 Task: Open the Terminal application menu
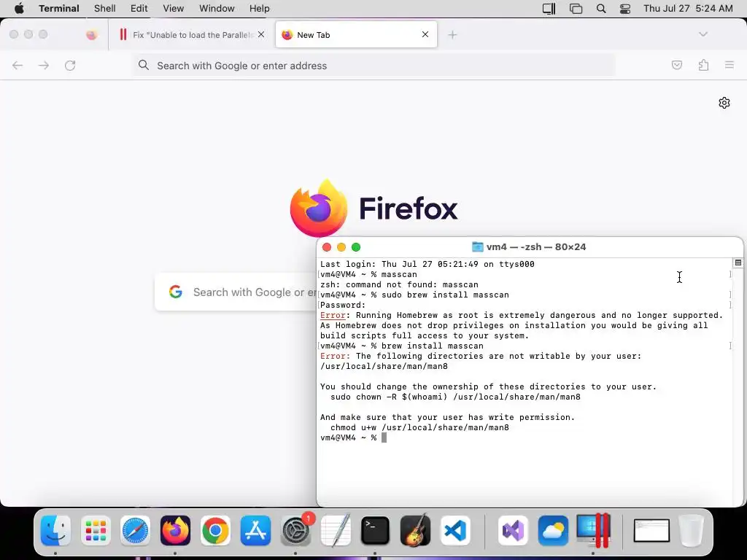pyautogui.click(x=59, y=8)
